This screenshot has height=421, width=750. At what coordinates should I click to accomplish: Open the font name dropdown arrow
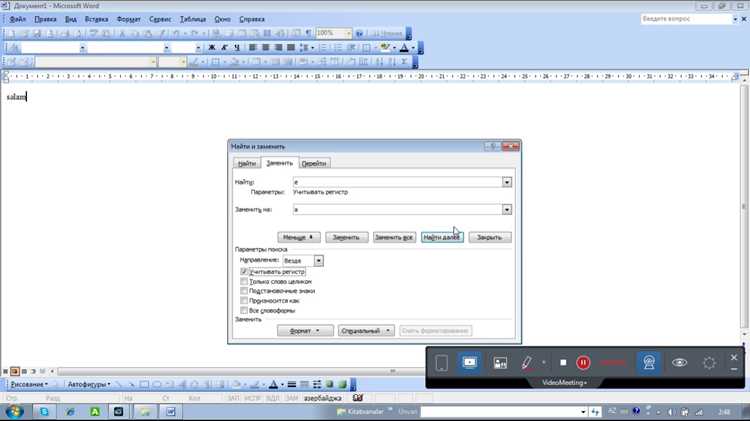pos(166,47)
